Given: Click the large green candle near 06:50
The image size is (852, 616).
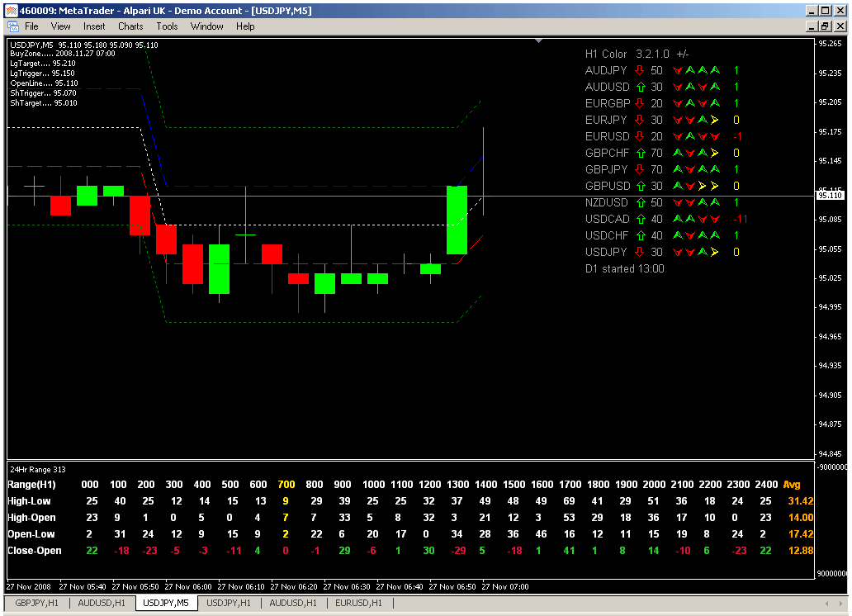Looking at the screenshot, I should point(457,220).
